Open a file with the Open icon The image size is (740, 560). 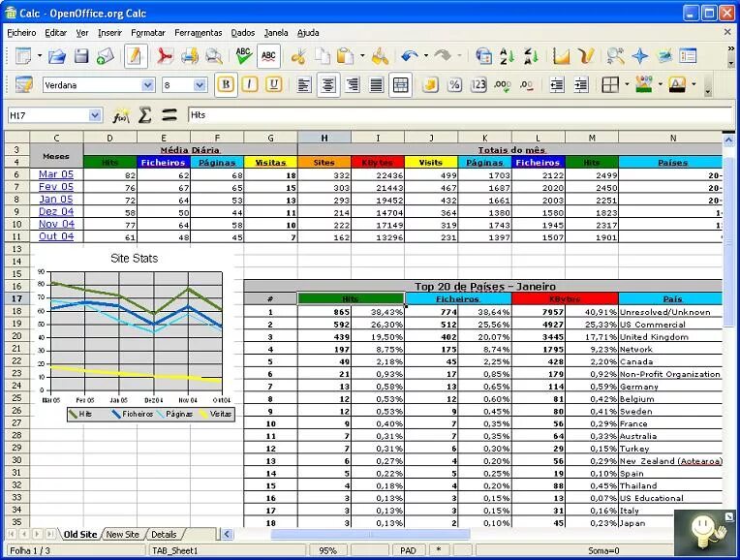[57, 56]
